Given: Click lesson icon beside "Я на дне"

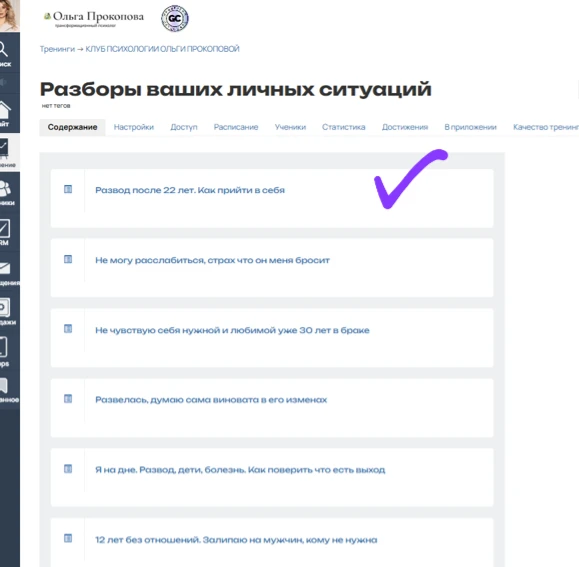Looking at the screenshot, I should tap(68, 469).
